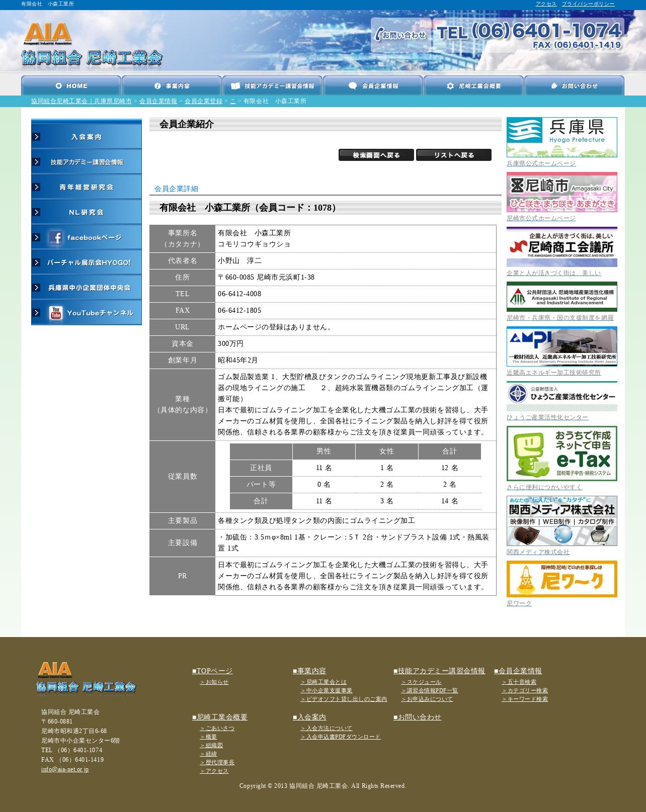Viewport: 646px width, 812px height.
Task: Go to お問い合わせ navigation tab
Action: [574, 85]
